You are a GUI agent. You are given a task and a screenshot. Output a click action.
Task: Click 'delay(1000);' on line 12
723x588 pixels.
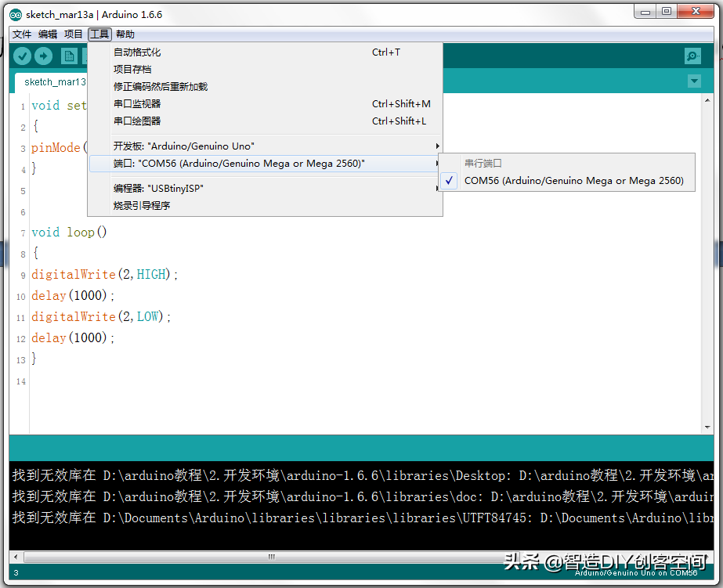coord(73,337)
